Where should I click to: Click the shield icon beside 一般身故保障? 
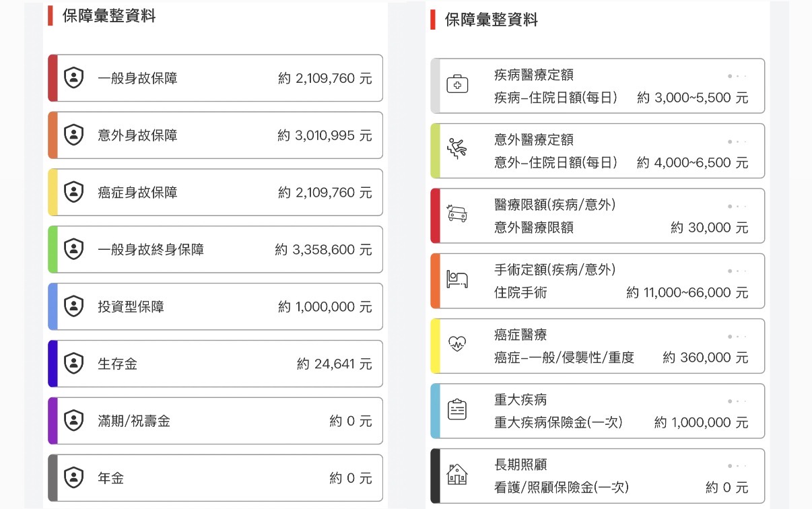pyautogui.click(x=73, y=78)
